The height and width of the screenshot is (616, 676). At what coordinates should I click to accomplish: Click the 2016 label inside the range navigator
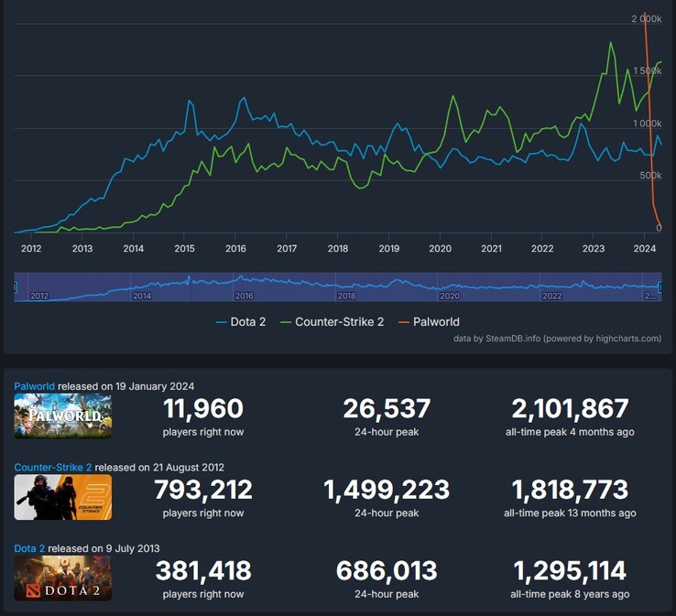pos(245,296)
